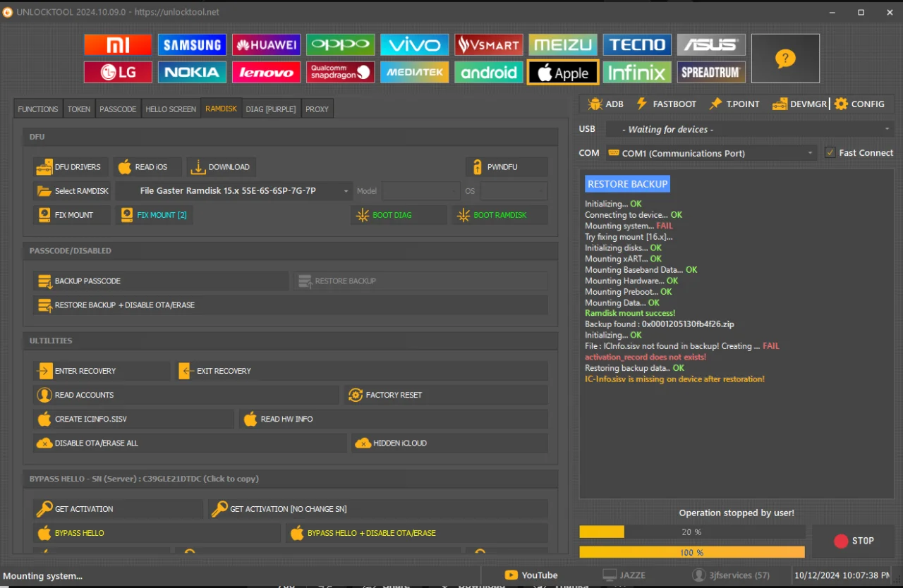Click DISABLE OTA/ERASE ALL
The height and width of the screenshot is (588, 903).
tap(190, 443)
